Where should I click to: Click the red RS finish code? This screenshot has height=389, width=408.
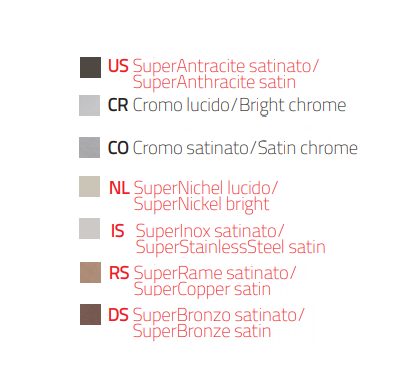[x=119, y=273]
